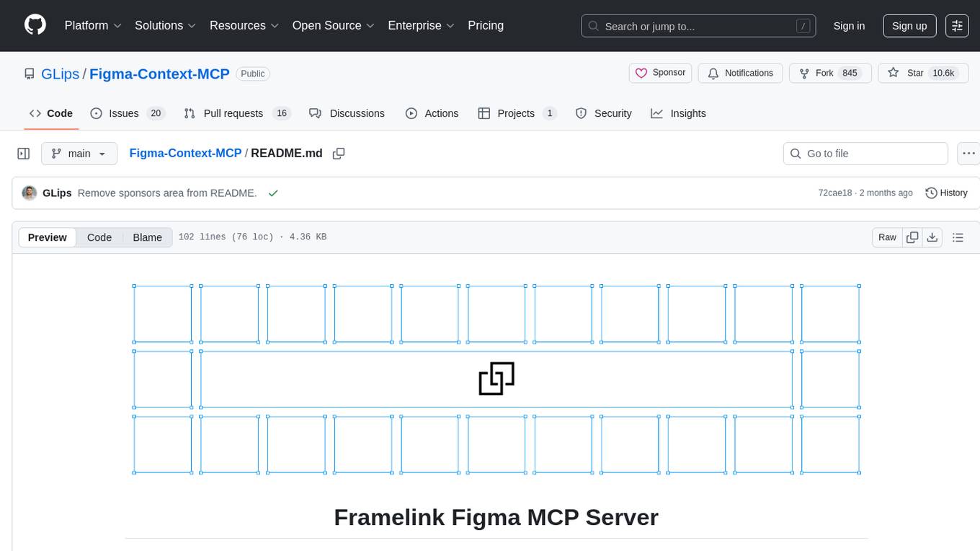Go to Figma-Context-MCP root in breadcrumb

(x=185, y=153)
